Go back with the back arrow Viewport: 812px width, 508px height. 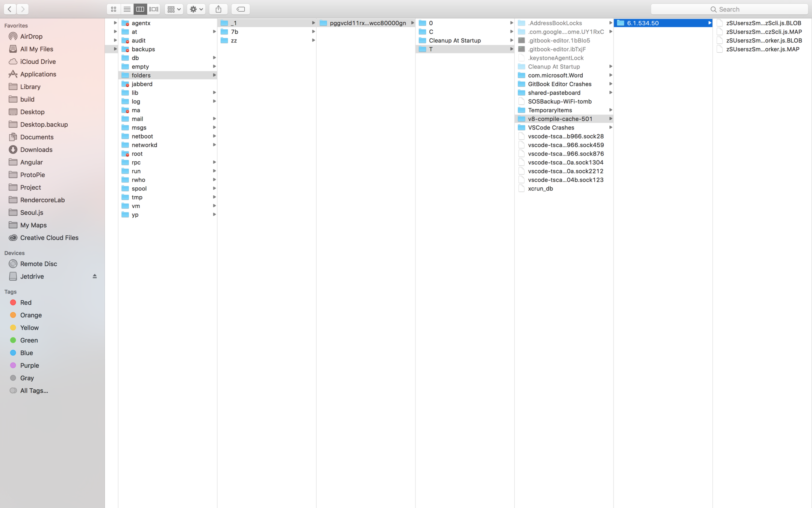click(10, 9)
